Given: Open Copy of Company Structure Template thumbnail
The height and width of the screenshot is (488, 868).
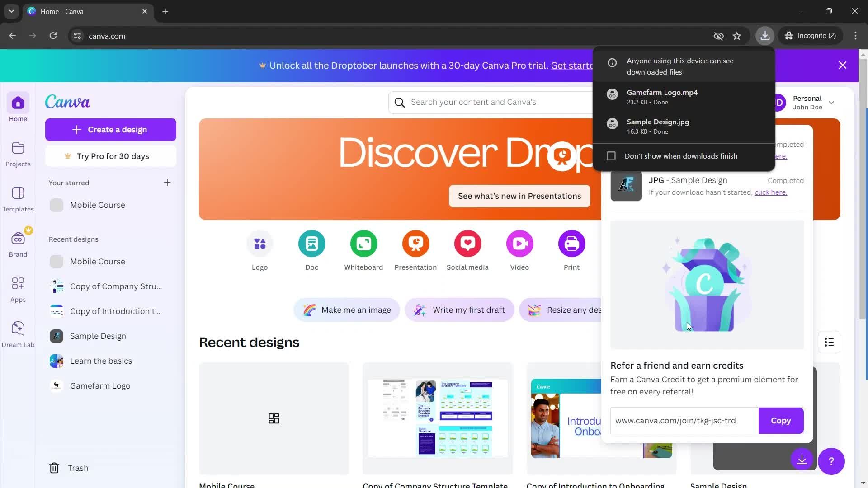Looking at the screenshot, I should pyautogui.click(x=438, y=418).
